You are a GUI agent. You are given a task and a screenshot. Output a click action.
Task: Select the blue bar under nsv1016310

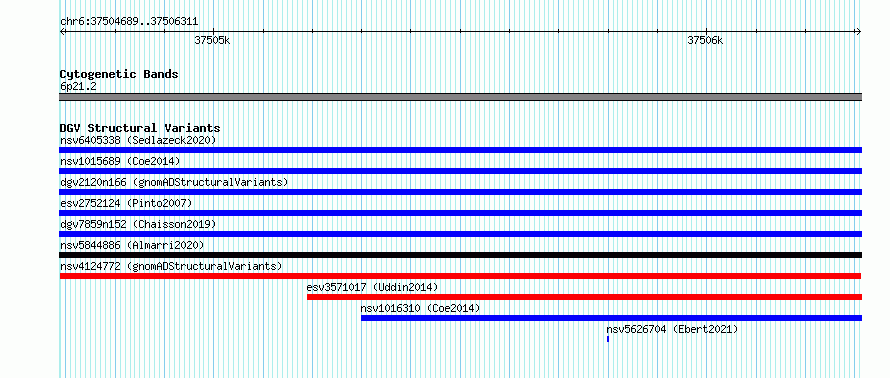(x=611, y=318)
